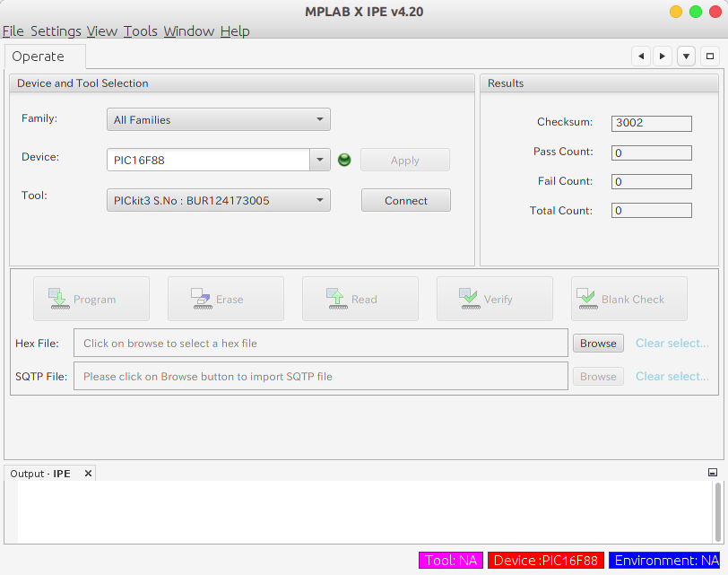
Task: Click the blue Environment: NA status
Action: pos(664,560)
